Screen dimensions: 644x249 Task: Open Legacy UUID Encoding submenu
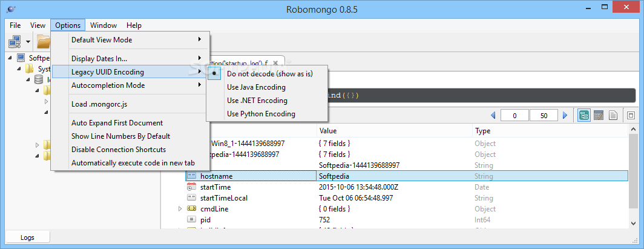point(130,72)
